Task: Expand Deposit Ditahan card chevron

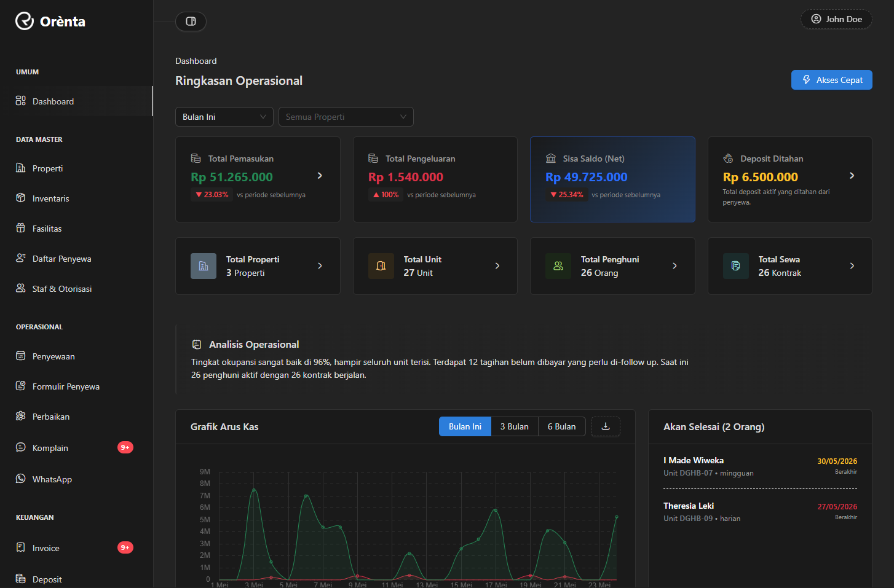Action: coord(852,176)
